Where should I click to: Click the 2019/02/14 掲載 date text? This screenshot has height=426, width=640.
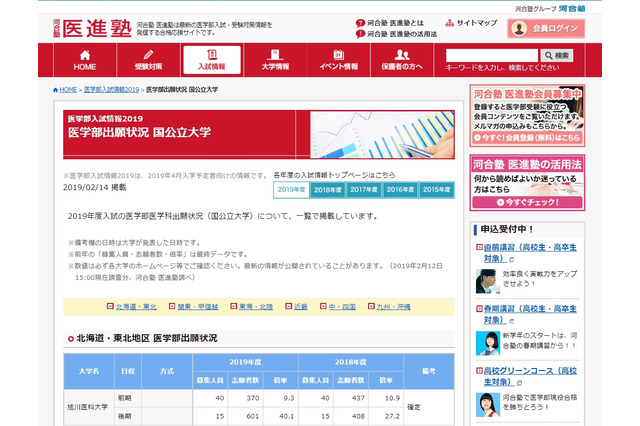(x=95, y=187)
